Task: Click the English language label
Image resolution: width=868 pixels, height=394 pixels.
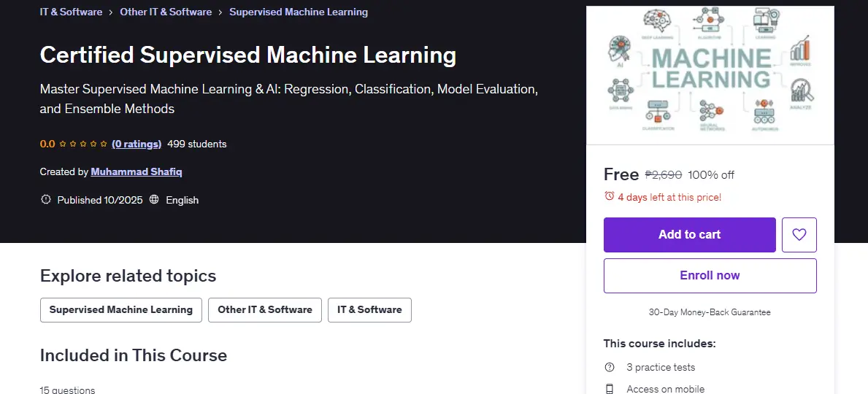Action: (182, 200)
